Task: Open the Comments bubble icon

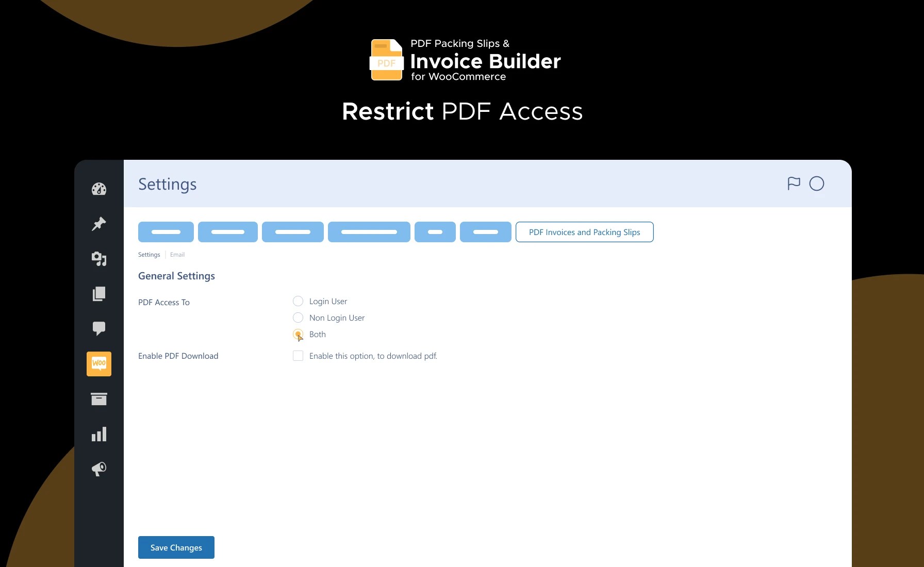Action: [x=98, y=328]
